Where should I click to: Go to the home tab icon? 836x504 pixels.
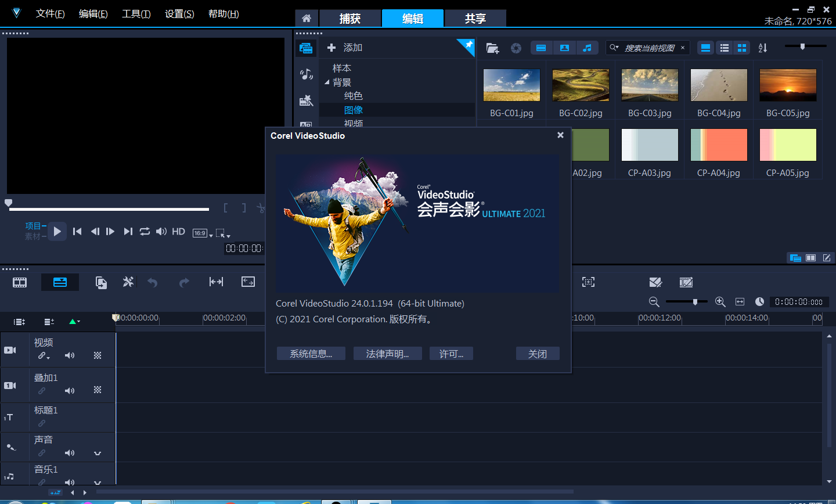coord(307,18)
